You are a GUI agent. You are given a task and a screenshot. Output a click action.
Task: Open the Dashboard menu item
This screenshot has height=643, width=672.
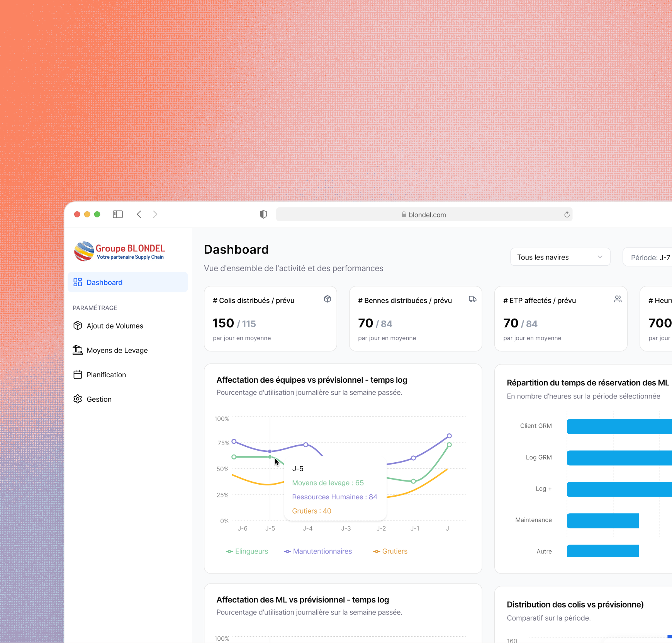(128, 282)
